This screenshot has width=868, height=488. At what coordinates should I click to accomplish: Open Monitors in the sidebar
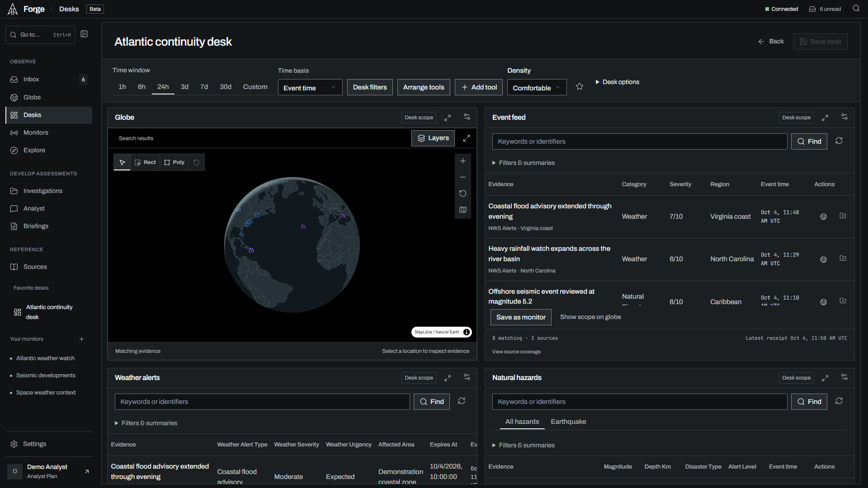click(x=49, y=132)
